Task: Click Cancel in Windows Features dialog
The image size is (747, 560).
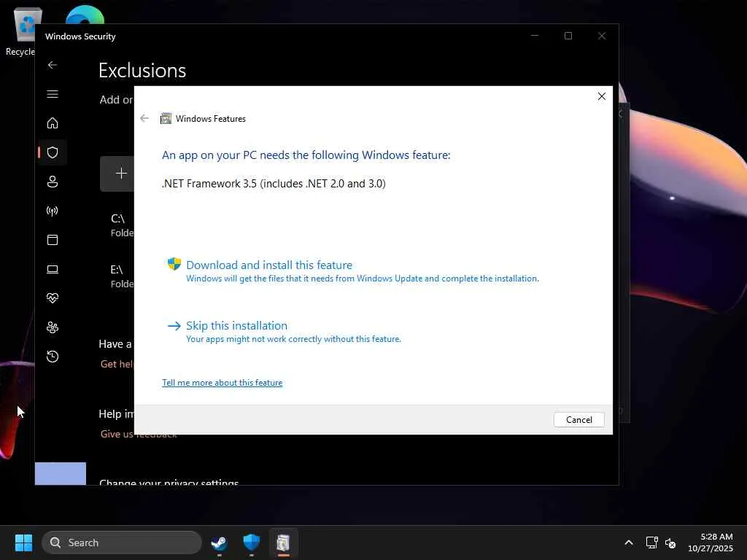Action: (x=578, y=420)
